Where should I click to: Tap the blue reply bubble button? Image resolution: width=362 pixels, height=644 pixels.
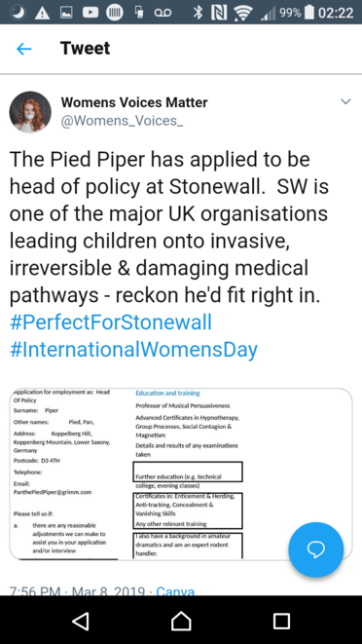click(316, 549)
